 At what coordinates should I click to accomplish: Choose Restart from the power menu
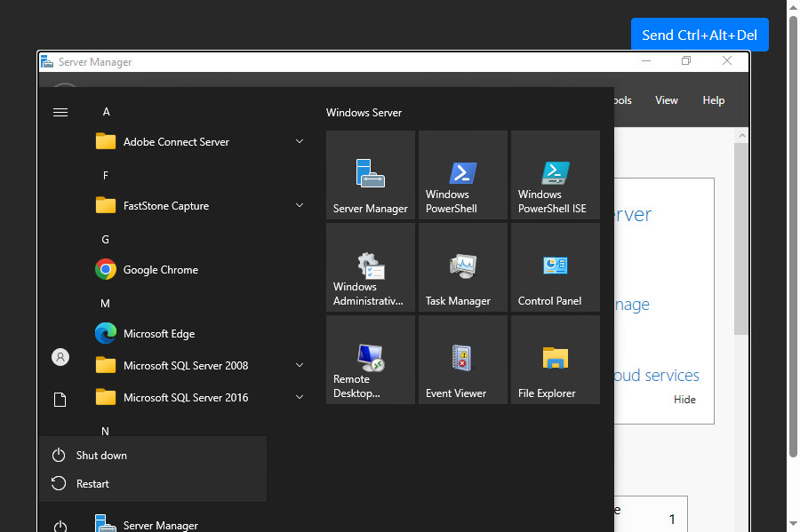[x=92, y=484]
